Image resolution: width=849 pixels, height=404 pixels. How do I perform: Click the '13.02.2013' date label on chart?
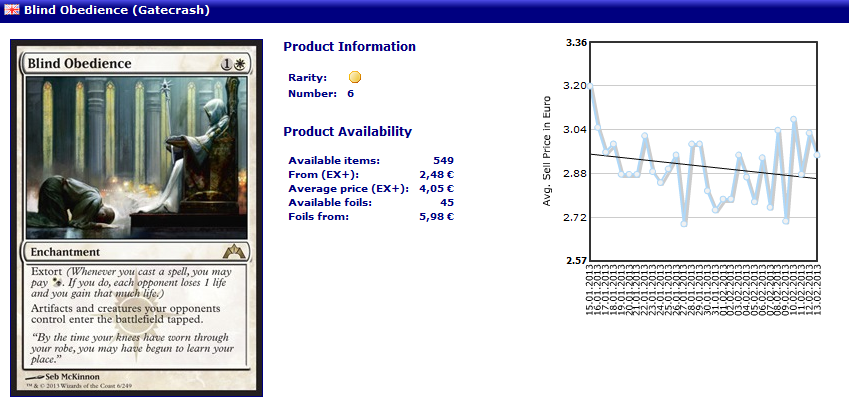coord(817,289)
